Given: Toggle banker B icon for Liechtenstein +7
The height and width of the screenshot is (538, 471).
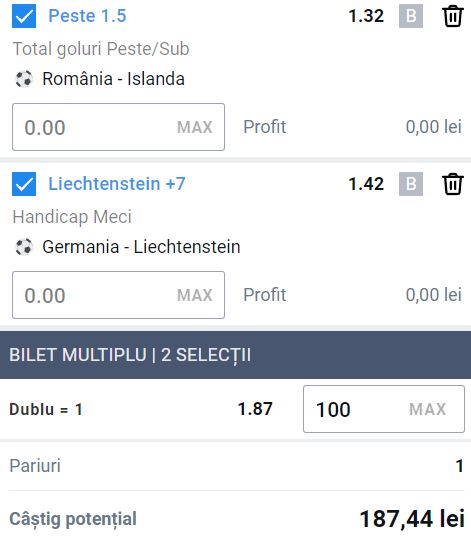Looking at the screenshot, I should 411,184.
